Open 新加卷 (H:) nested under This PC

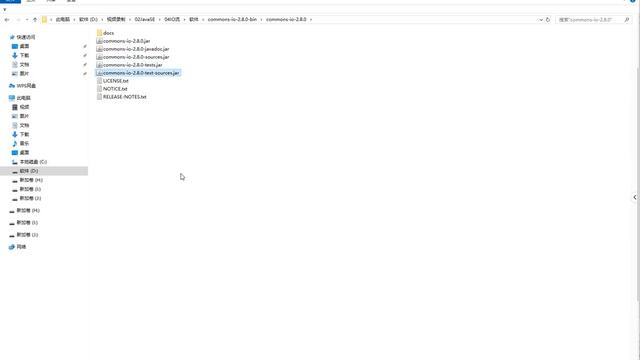pyautogui.click(x=27, y=180)
